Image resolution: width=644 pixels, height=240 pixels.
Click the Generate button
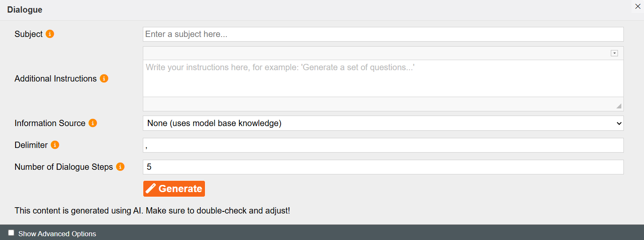pos(174,189)
